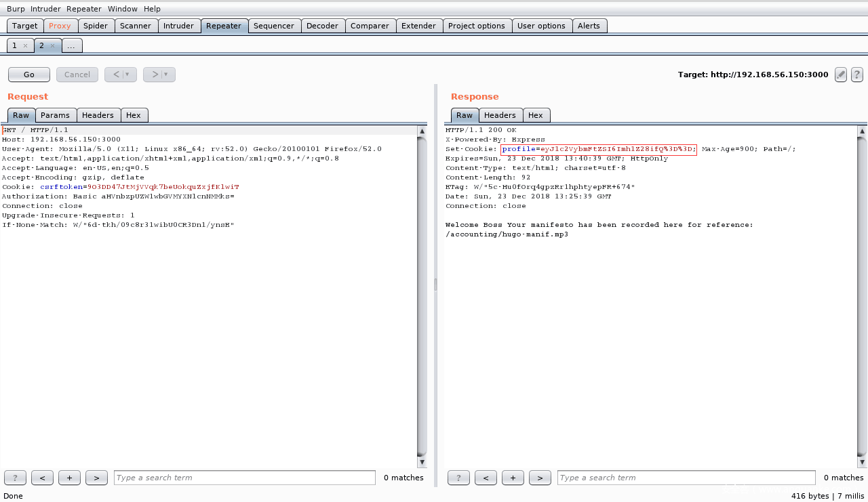Close Repeater tab 2 with its x
This screenshot has width=868, height=502.
(52, 45)
